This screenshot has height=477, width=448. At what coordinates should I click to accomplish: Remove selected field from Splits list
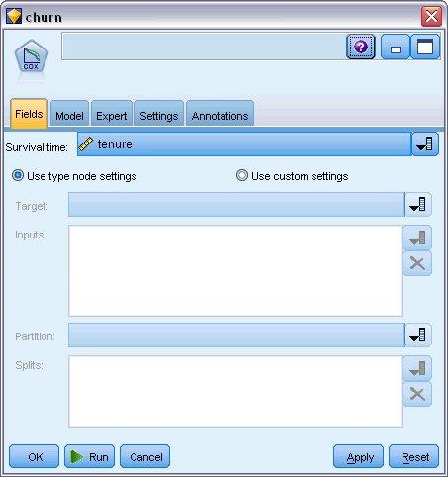[417, 394]
